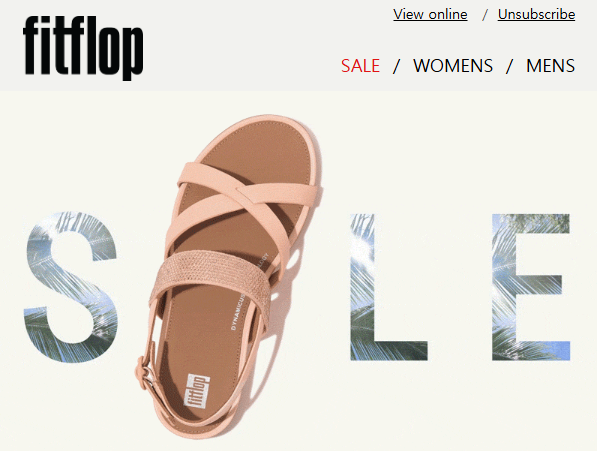597x451 pixels.
Task: Click the slash before Unsubscribe
Action: (485, 15)
